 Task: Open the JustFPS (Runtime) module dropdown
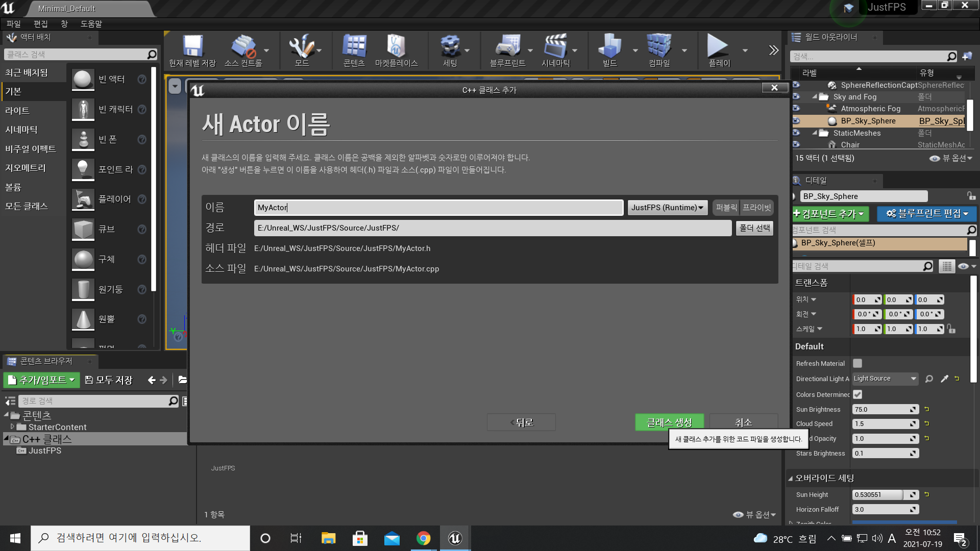click(667, 208)
